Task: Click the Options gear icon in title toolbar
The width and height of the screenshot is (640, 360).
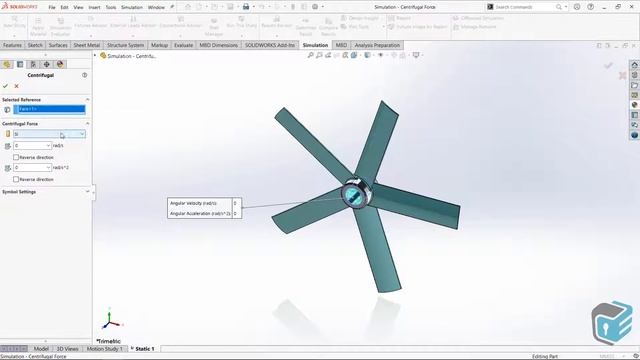Action: click(315, 7)
